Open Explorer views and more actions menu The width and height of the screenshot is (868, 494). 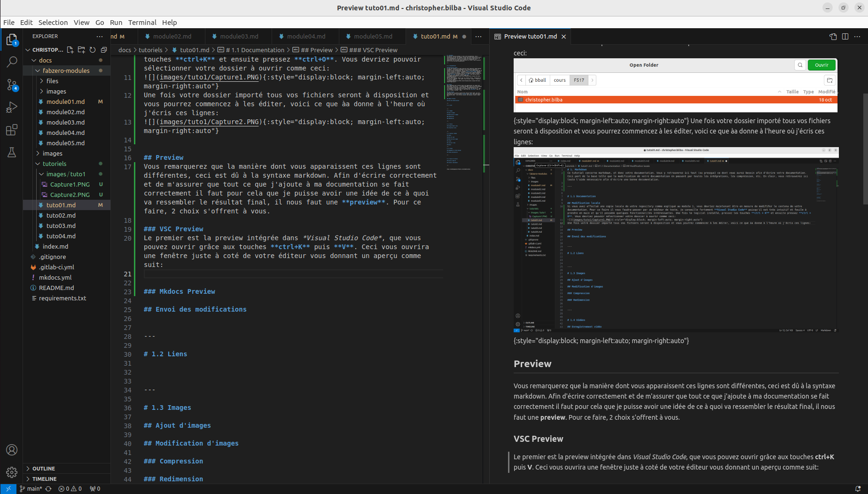click(x=99, y=36)
